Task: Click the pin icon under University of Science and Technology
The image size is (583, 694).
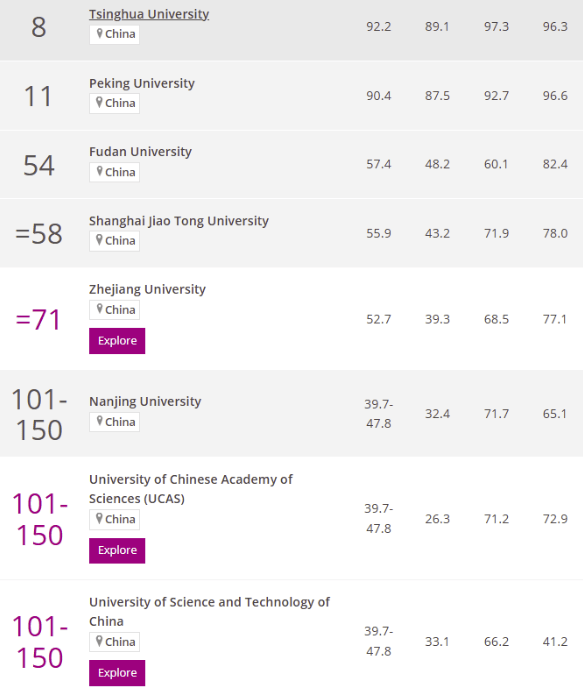Action: 100,641
